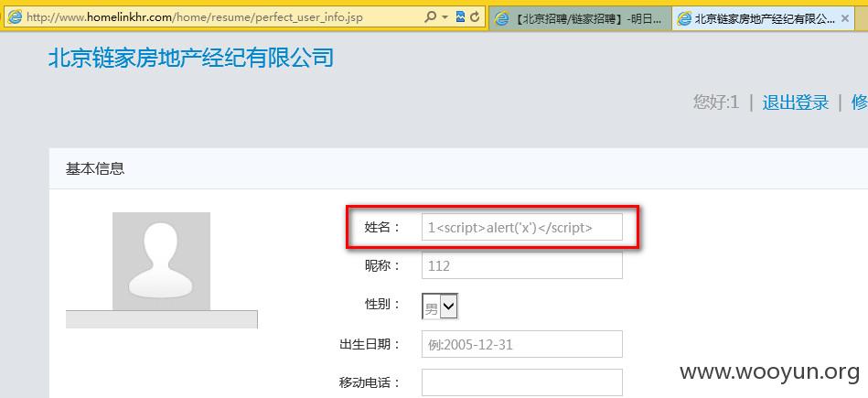Open the address bar dropdown arrow
The image size is (868, 398).
coord(445,17)
